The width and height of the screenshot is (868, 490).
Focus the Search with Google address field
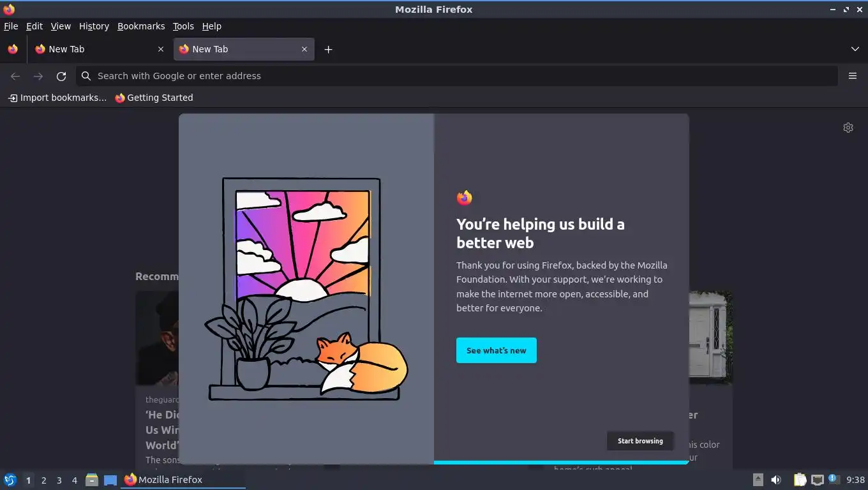click(456, 76)
